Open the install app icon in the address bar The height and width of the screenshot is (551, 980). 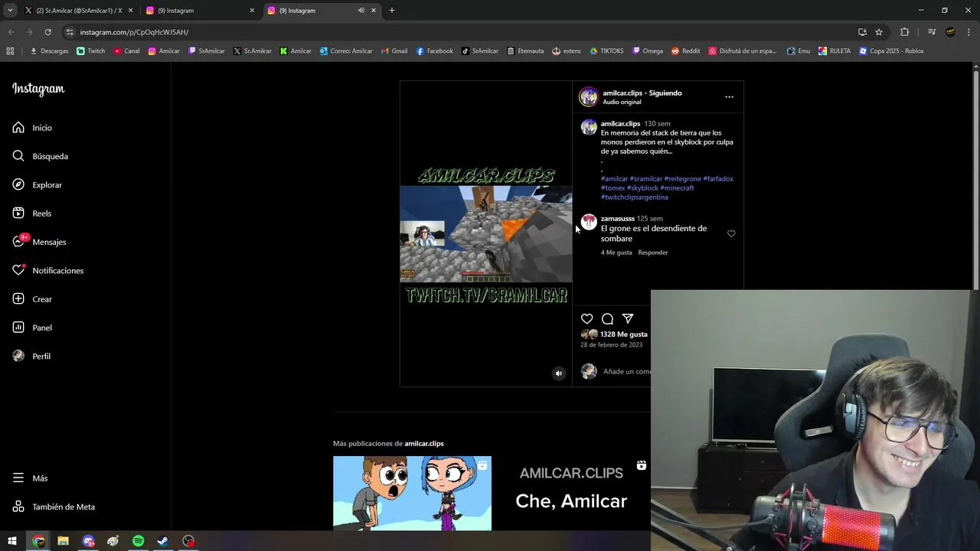click(862, 32)
